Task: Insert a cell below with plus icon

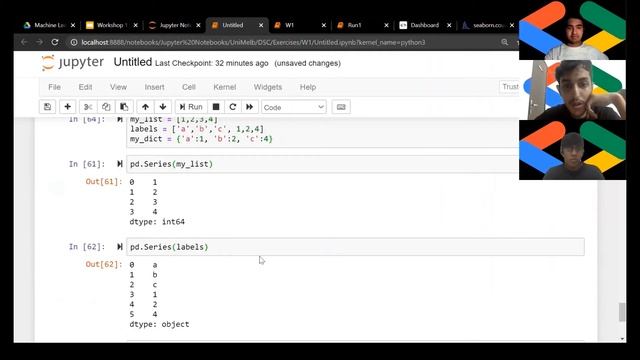Action: click(x=68, y=107)
